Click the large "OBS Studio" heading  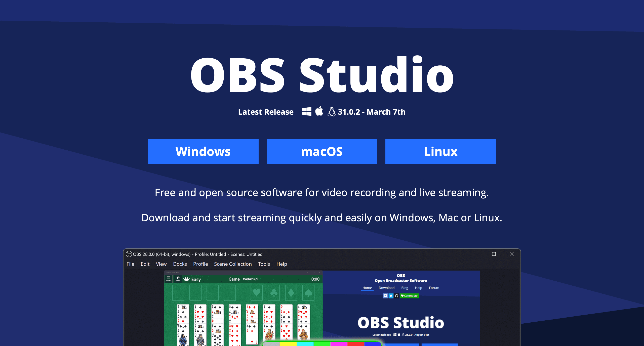(x=322, y=75)
